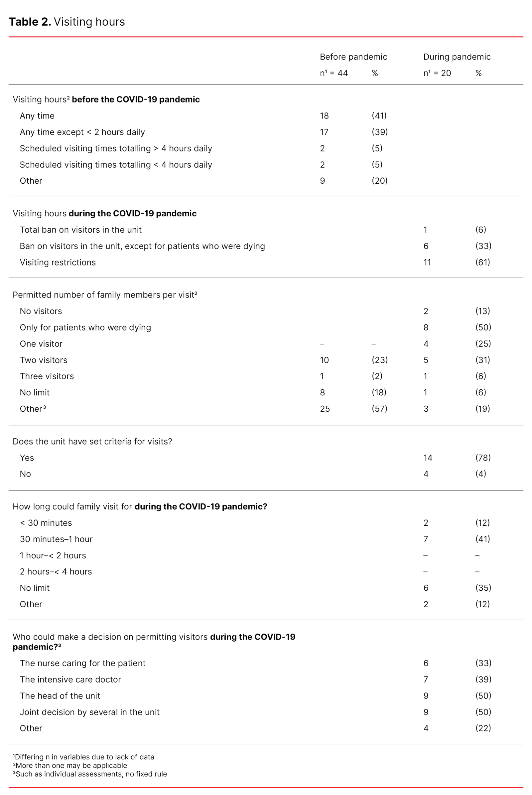This screenshot has height=795, width=532.
Task: Click the 'Differing n in variables' footnote
Action: click(83, 757)
